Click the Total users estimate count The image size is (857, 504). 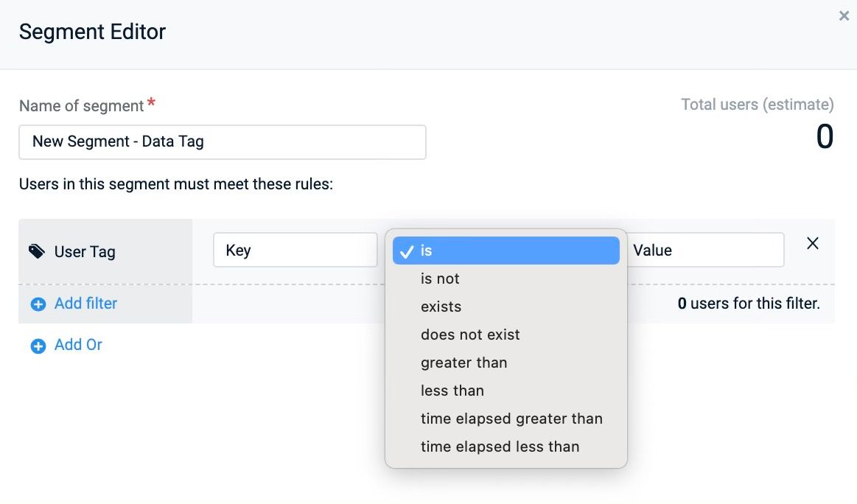pos(825,136)
